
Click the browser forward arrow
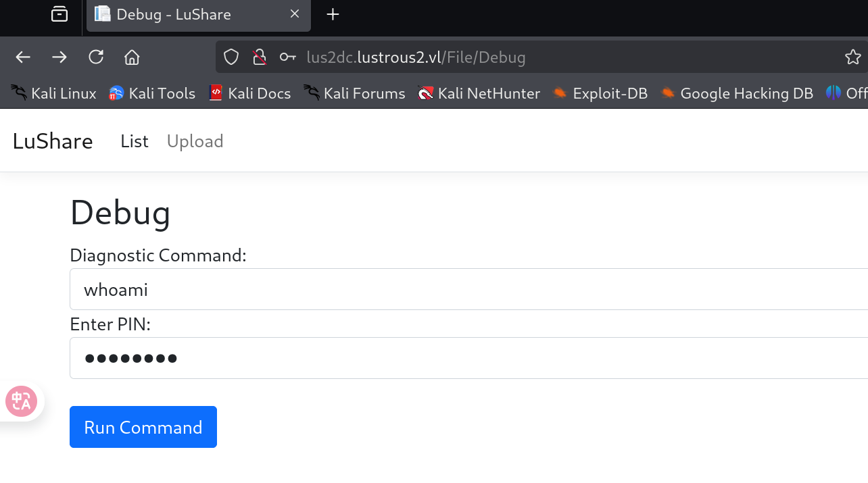pos(59,57)
